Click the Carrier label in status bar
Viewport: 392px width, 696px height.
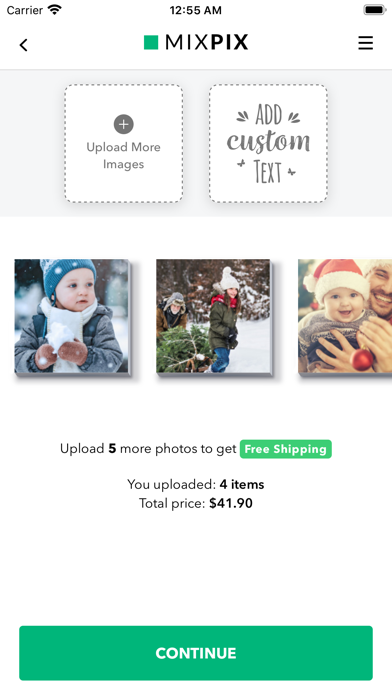tap(25, 10)
